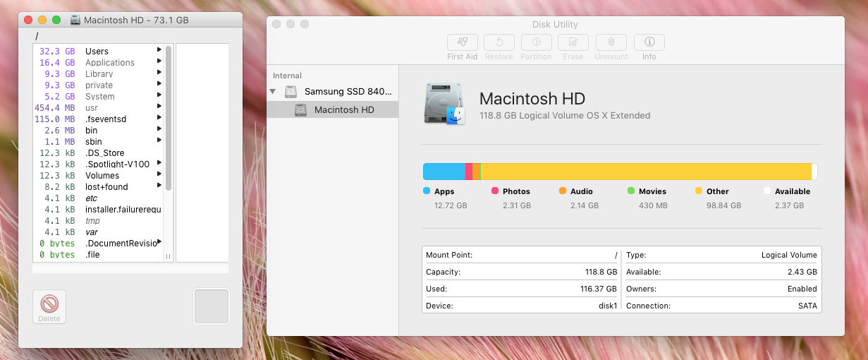Click the root path slash label

[x=37, y=36]
